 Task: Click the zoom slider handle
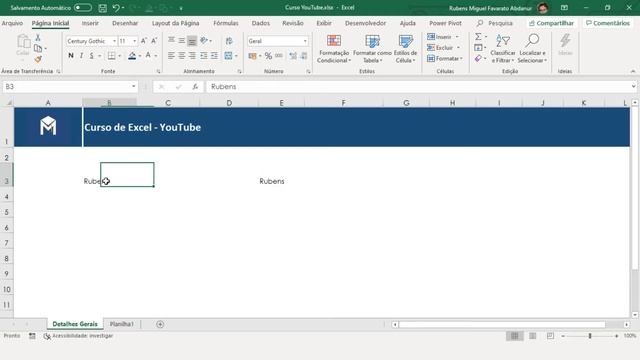pos(590,336)
